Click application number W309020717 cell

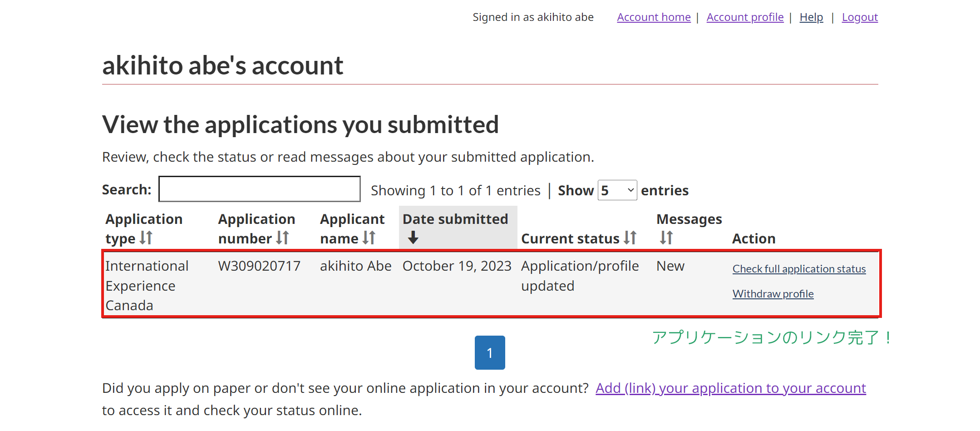pos(259,266)
